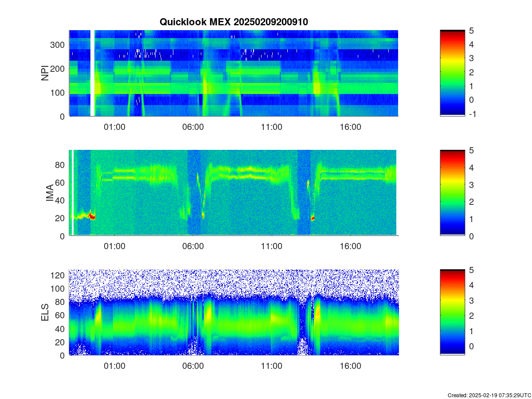Click the "300" tick on the NPI y-axis
This screenshot has width=532, height=399.
(59, 44)
